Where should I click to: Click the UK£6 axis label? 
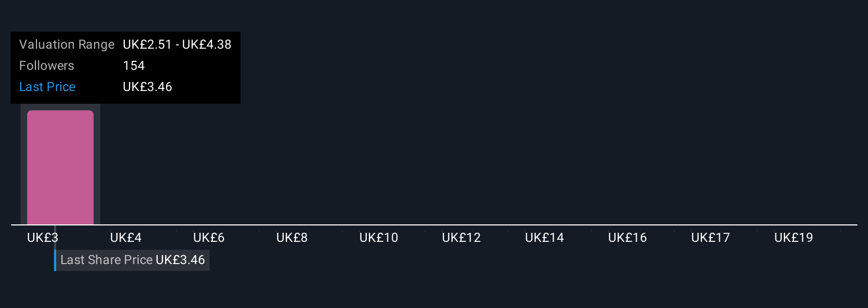pyautogui.click(x=209, y=238)
